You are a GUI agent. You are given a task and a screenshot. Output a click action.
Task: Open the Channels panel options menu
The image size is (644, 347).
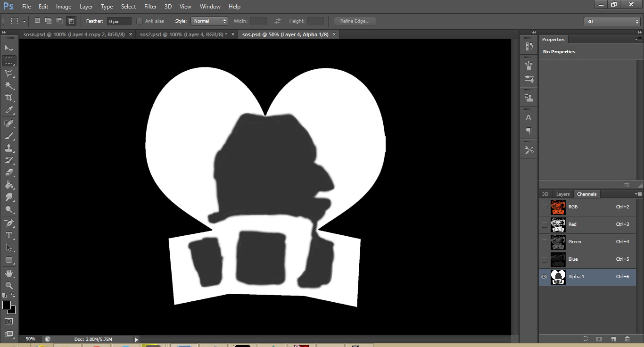click(x=638, y=194)
